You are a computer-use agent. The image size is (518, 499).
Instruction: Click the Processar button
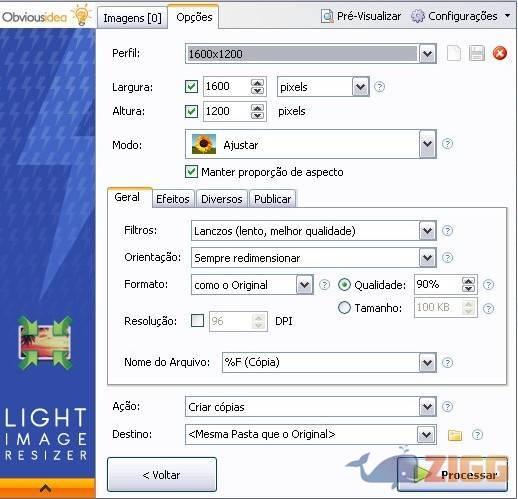point(453,475)
